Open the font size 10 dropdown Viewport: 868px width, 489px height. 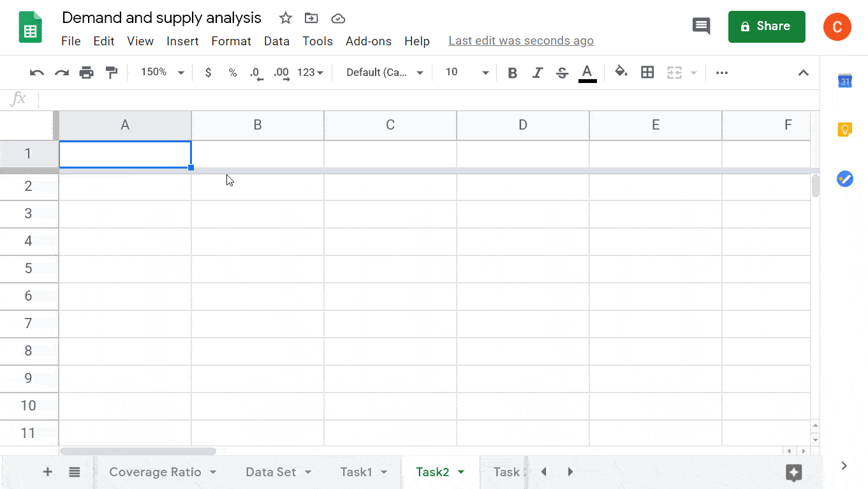467,73
